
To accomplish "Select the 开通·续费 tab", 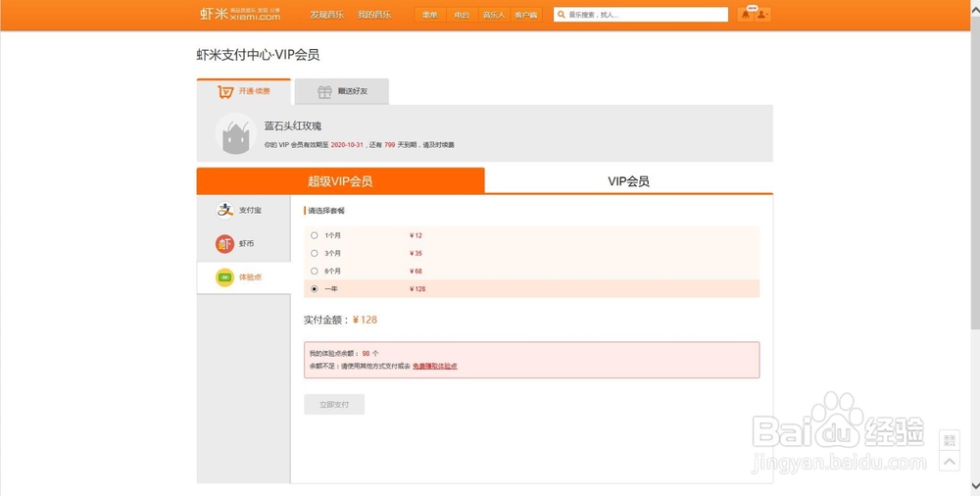I will (x=244, y=91).
